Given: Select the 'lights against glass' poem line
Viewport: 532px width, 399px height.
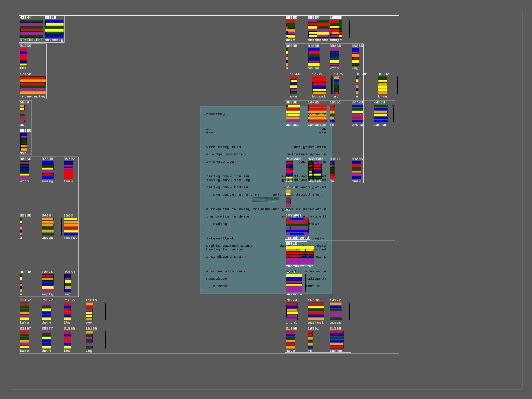Looking at the screenshot, I should point(229,246).
